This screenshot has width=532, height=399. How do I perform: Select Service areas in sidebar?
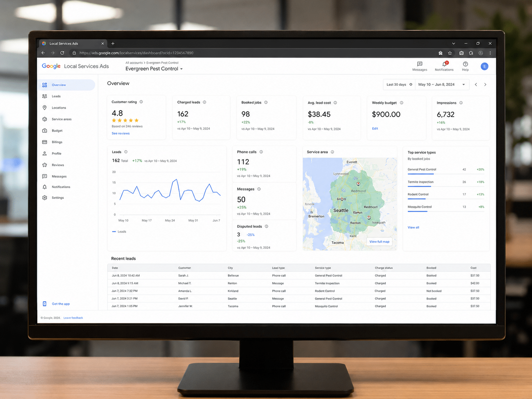coord(61,119)
